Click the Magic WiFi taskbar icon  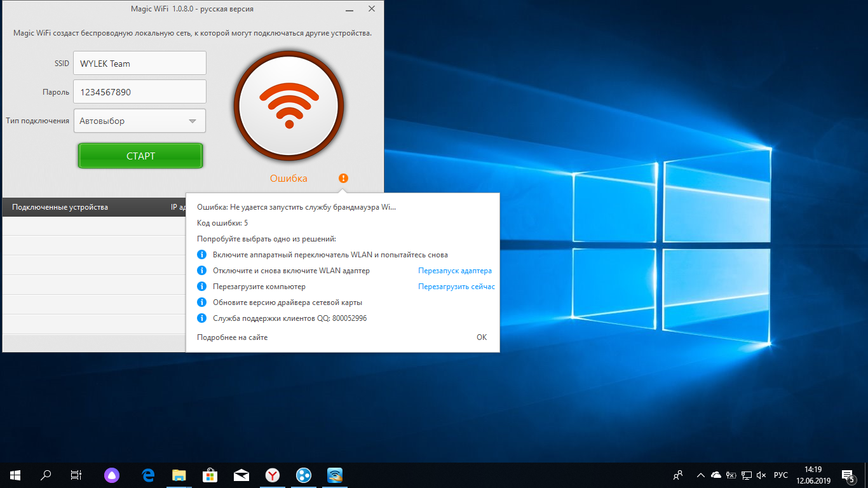335,475
